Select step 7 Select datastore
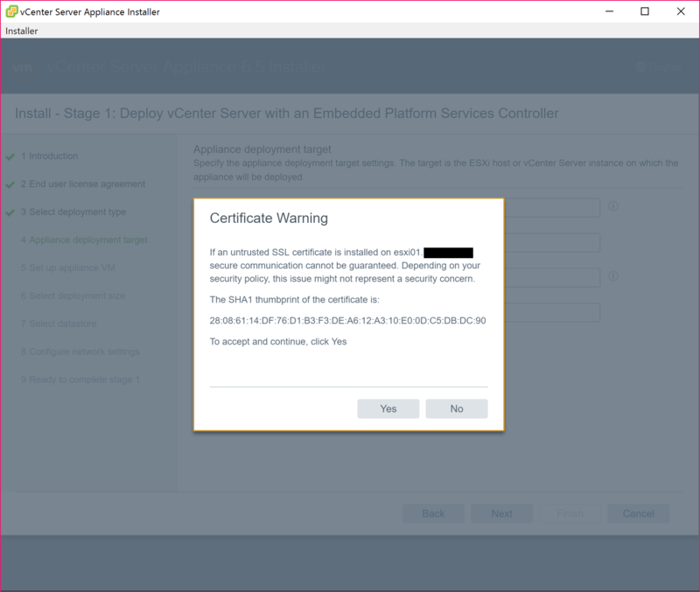The width and height of the screenshot is (700, 592). pos(59,324)
